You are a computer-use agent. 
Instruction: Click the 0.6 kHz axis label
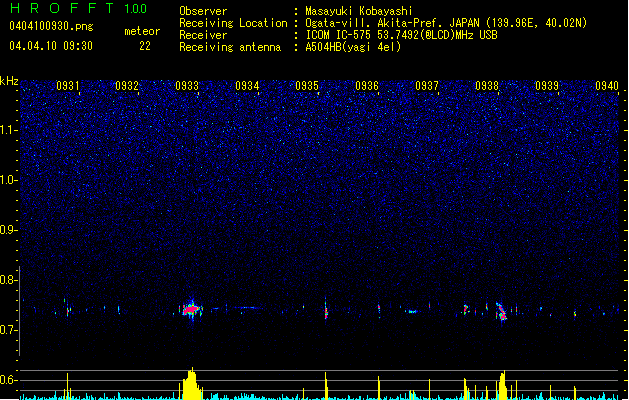pos(8,380)
